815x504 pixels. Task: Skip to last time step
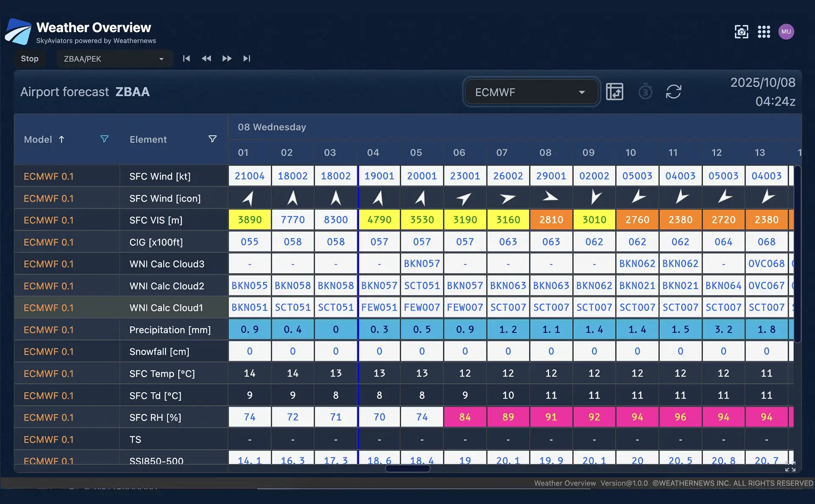click(247, 59)
